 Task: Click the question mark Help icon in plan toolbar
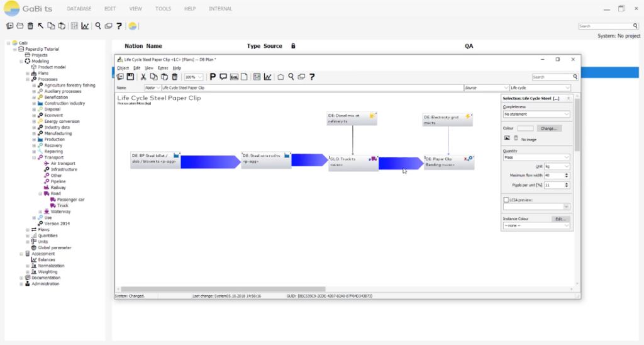coord(312,77)
